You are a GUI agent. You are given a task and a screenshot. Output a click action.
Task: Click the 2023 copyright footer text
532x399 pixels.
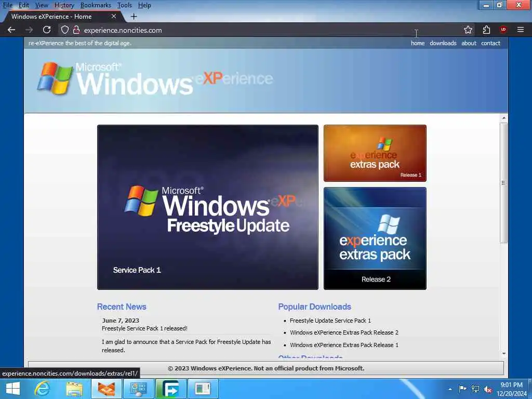(266, 368)
